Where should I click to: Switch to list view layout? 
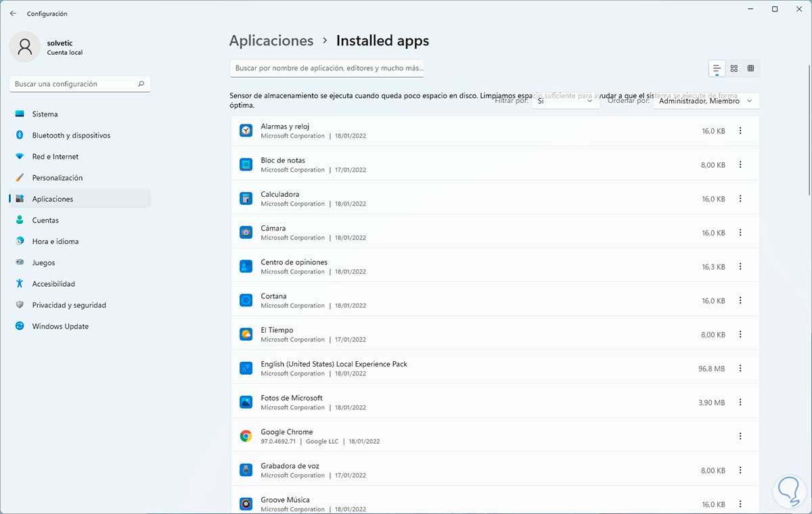pyautogui.click(x=716, y=68)
